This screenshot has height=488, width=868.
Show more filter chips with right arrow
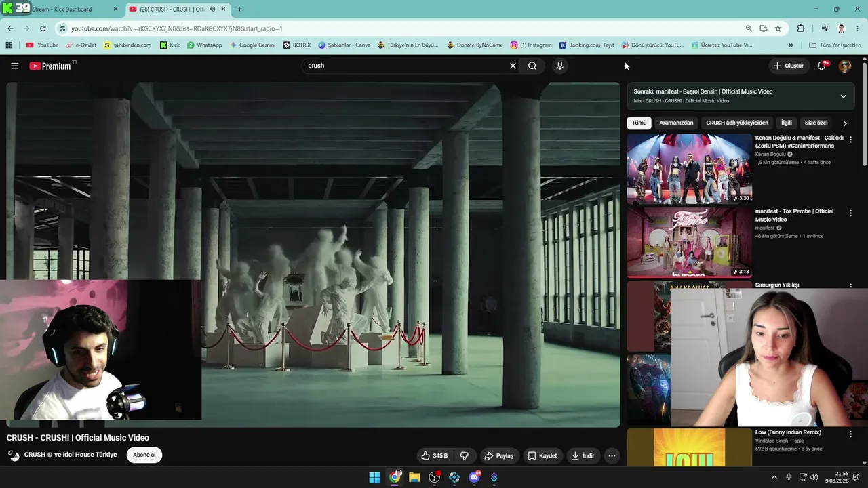point(844,123)
